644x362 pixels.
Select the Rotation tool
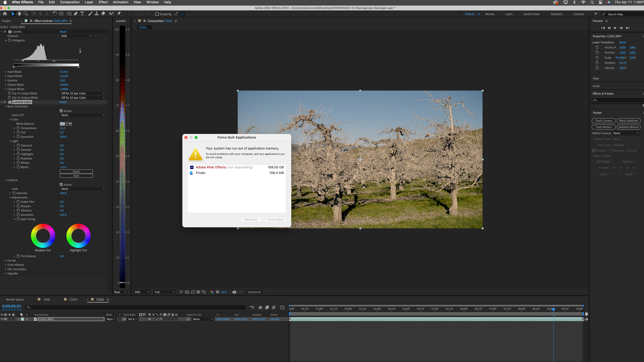[x=54, y=14]
